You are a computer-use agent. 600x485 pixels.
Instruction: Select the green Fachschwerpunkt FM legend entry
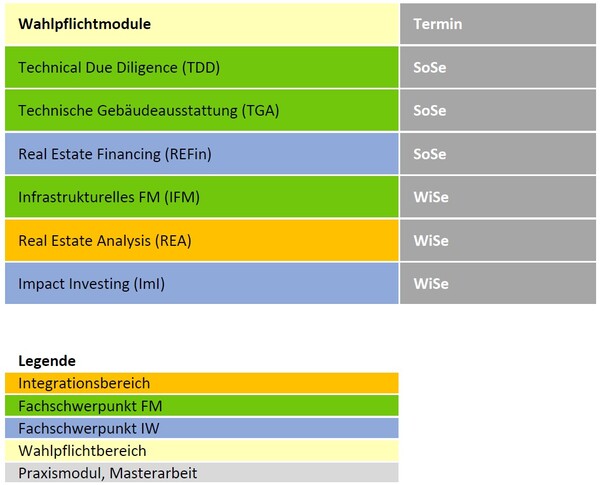(x=200, y=406)
